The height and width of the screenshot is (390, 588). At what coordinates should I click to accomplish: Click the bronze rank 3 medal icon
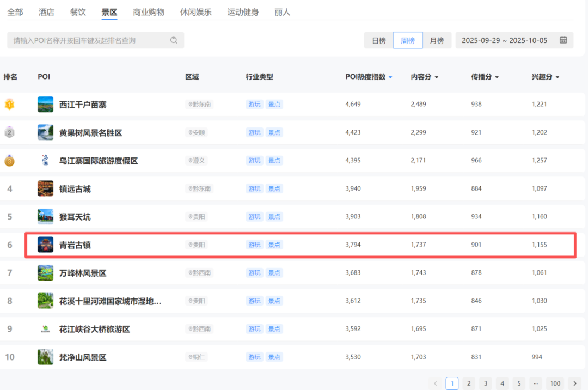(9, 161)
